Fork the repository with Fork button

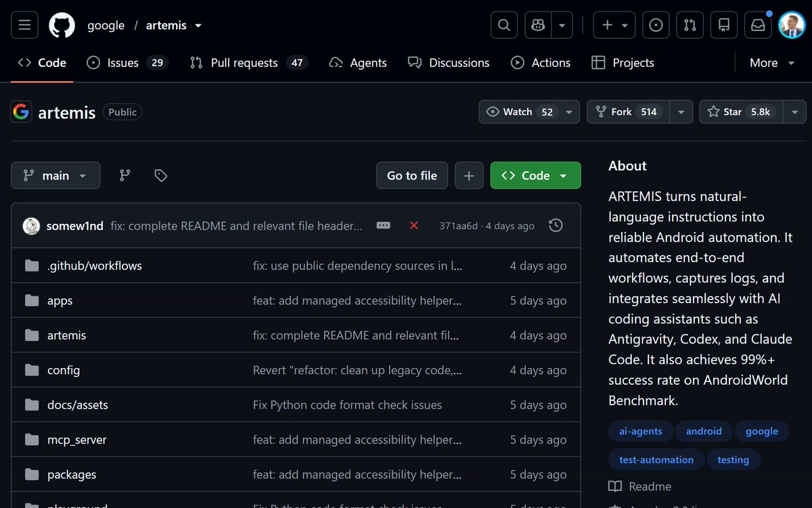(629, 112)
